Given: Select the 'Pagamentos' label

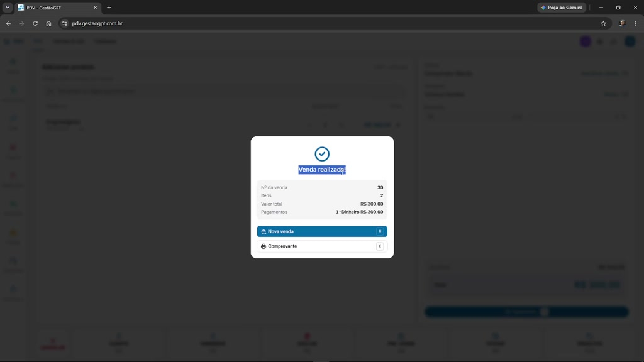Looking at the screenshot, I should (x=274, y=212).
